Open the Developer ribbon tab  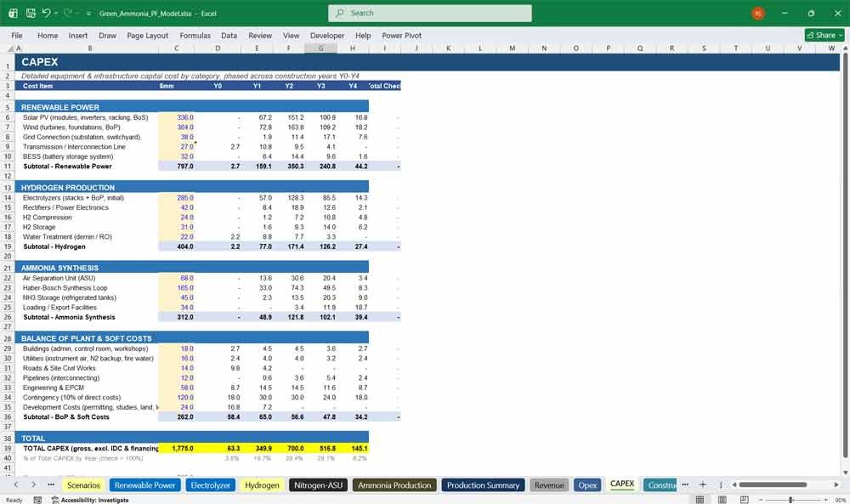pyautogui.click(x=327, y=35)
